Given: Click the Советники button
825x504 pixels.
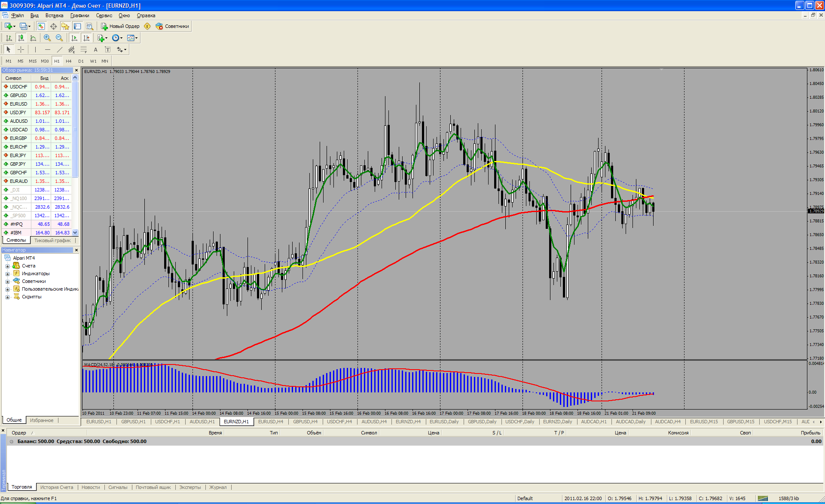Looking at the screenshot, I should [172, 26].
